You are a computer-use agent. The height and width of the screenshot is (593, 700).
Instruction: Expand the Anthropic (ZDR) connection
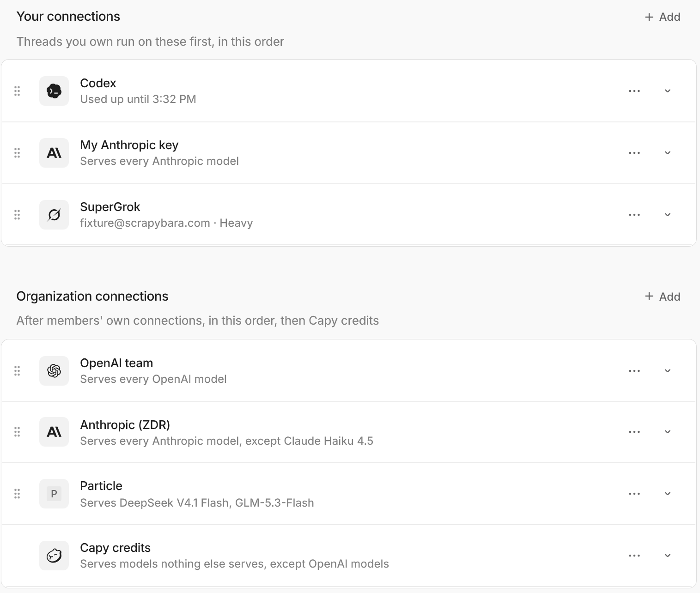tap(668, 432)
